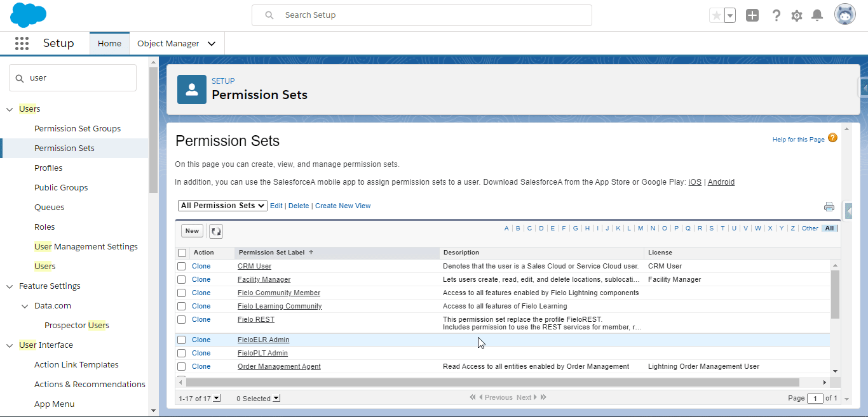The height and width of the screenshot is (417, 868).
Task: Collapse the top Users tree section
Action: 10,109
